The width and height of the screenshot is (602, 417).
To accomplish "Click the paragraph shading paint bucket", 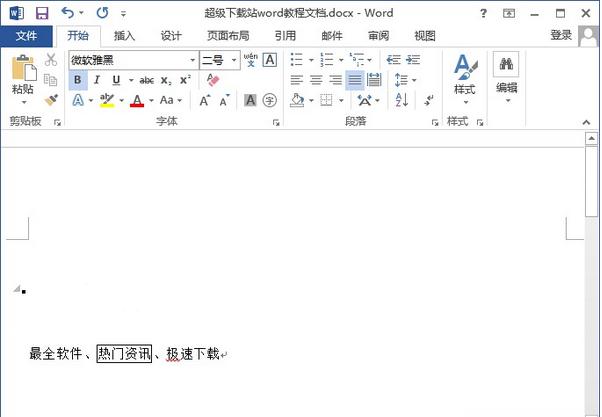I will click(297, 100).
